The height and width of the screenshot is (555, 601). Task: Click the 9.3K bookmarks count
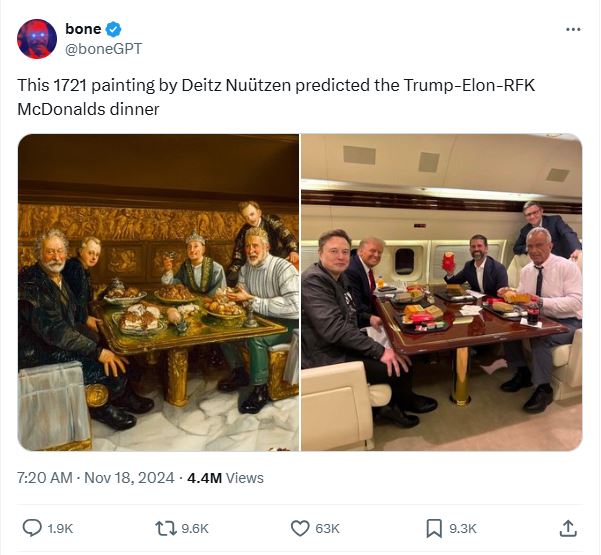coord(463,528)
